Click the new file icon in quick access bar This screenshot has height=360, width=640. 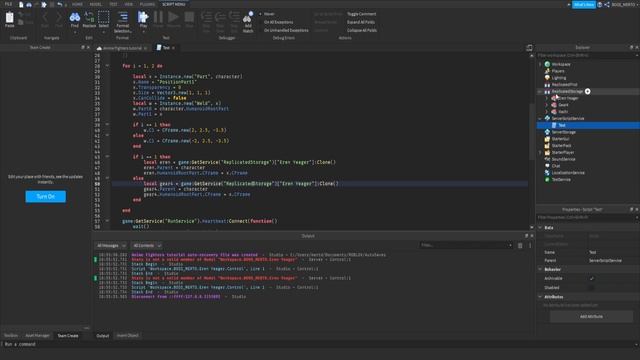[21, 4]
